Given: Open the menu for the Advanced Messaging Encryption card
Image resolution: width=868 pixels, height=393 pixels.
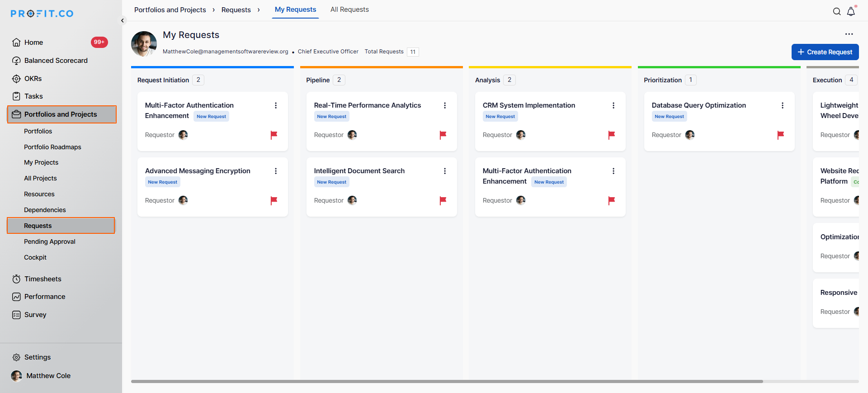Looking at the screenshot, I should point(276,171).
